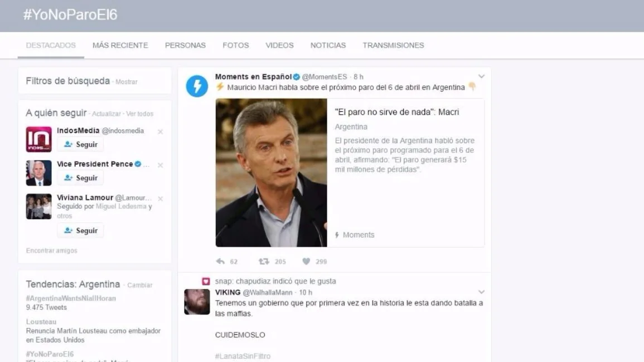
Task: Switch to the Destacados tab
Action: click(x=51, y=45)
